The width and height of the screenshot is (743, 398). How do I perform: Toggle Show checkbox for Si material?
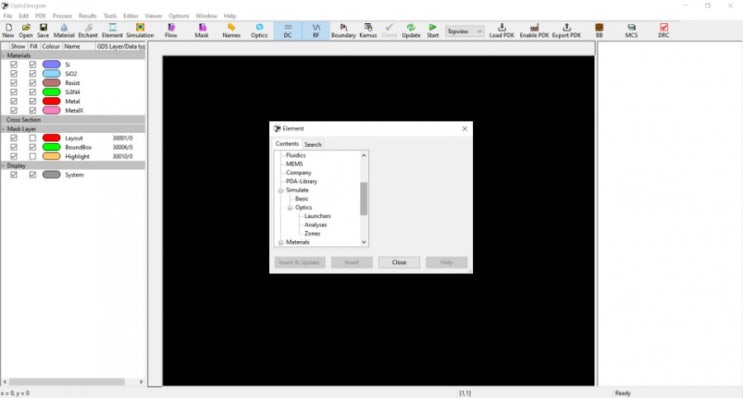14,64
